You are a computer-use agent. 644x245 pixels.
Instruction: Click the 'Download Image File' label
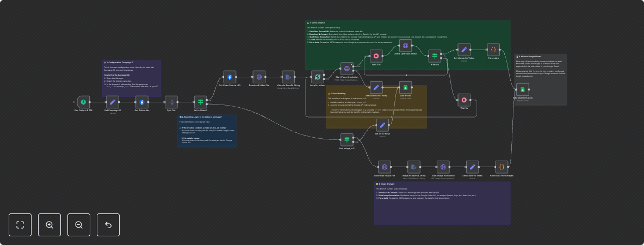coord(385,175)
